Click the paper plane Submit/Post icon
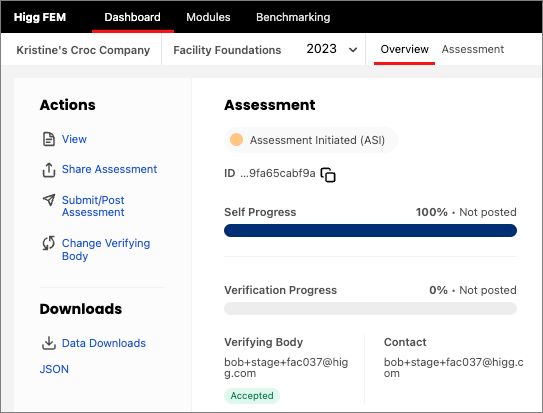Image resolution: width=543 pixels, height=413 pixels. [49, 200]
